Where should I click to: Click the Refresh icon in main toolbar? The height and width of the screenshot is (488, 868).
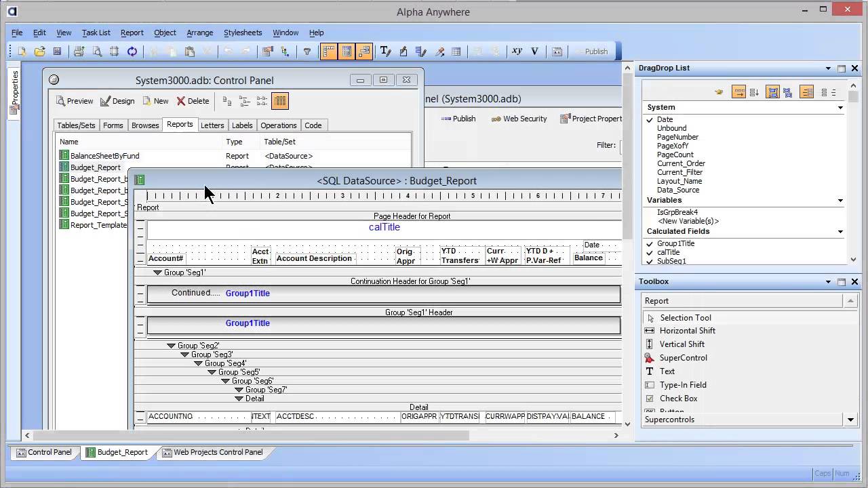point(132,52)
